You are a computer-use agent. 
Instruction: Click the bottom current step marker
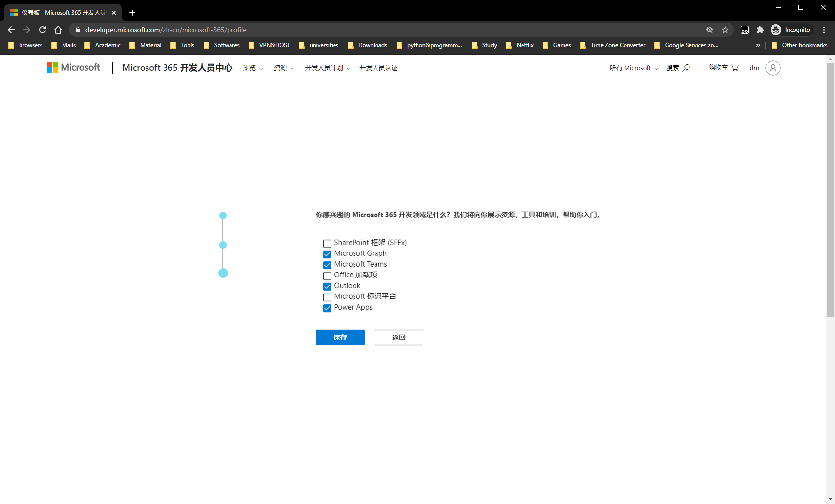(x=223, y=273)
